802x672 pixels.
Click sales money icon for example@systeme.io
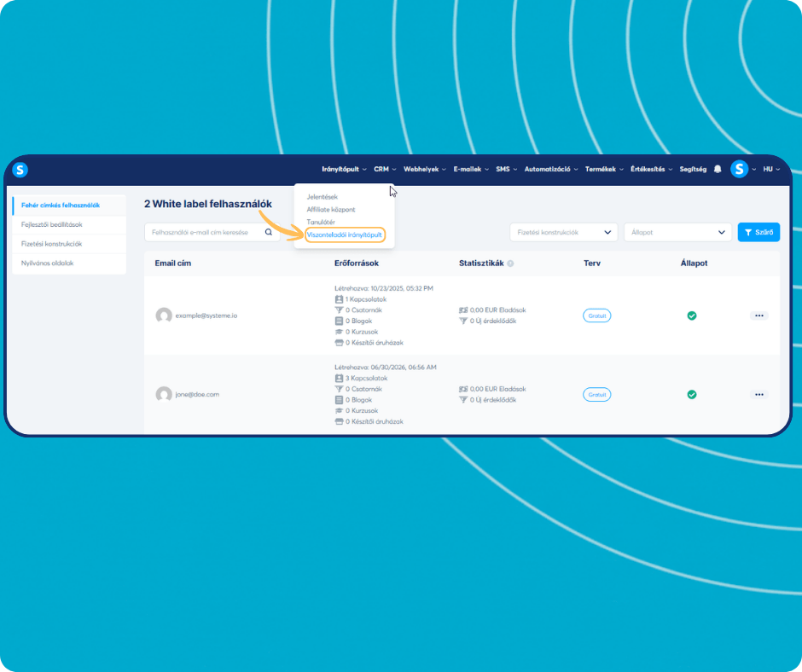click(463, 310)
